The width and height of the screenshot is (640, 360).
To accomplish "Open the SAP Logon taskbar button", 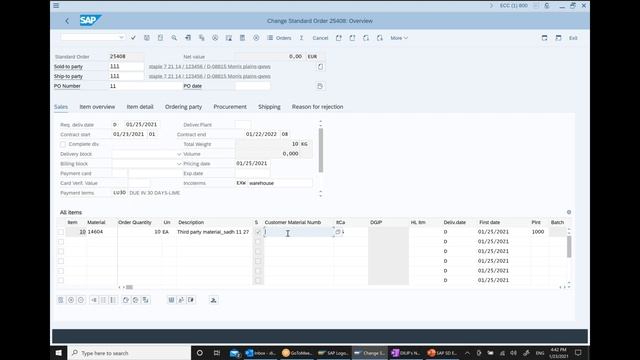I will 333,353.
